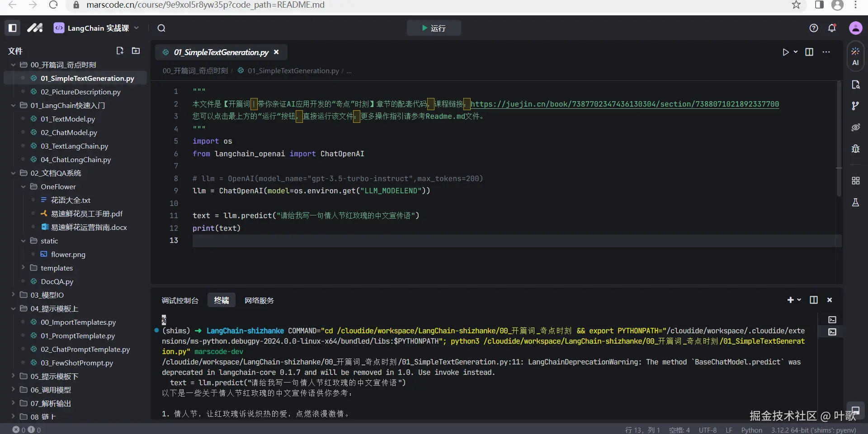This screenshot has width=868, height=434.
Task: Click the green 运行 run button
Action: click(x=434, y=28)
